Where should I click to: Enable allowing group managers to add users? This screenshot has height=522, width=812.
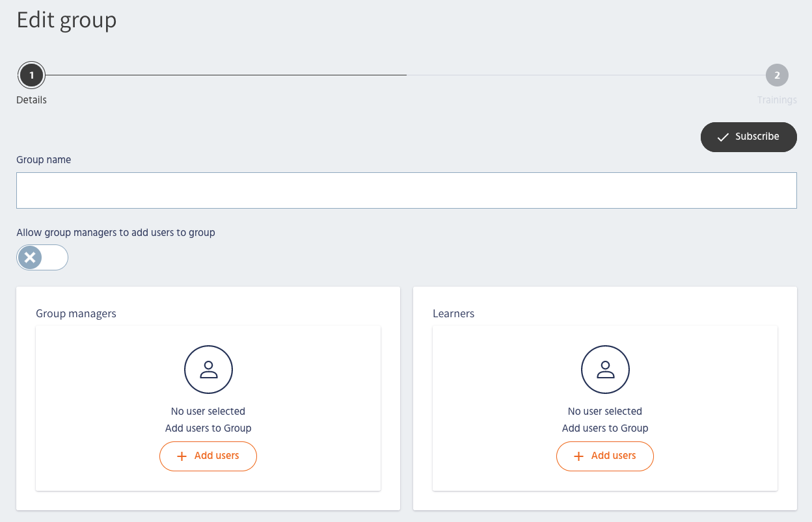[x=42, y=257]
